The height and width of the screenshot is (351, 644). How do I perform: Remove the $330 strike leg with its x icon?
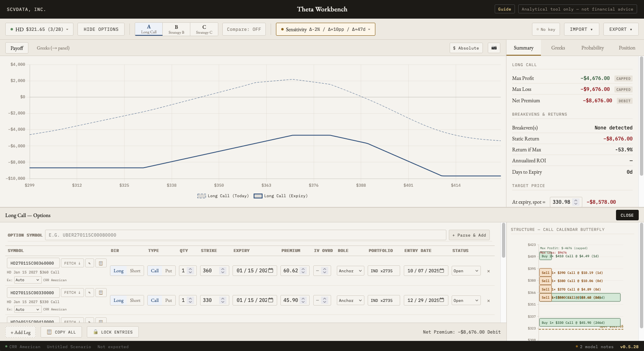pos(489,301)
